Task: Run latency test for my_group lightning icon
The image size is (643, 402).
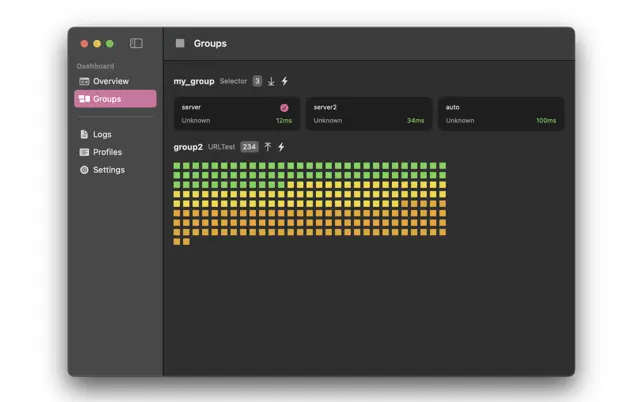Action: 285,81
